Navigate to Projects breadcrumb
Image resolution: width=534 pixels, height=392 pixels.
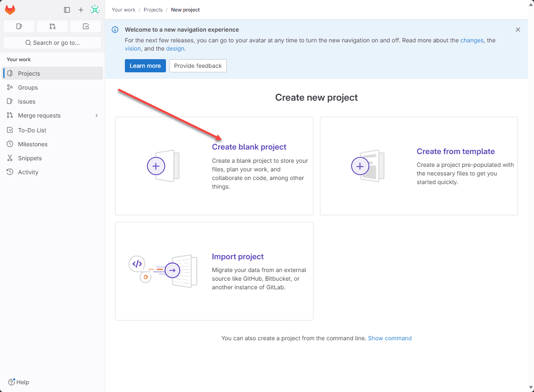pos(153,10)
